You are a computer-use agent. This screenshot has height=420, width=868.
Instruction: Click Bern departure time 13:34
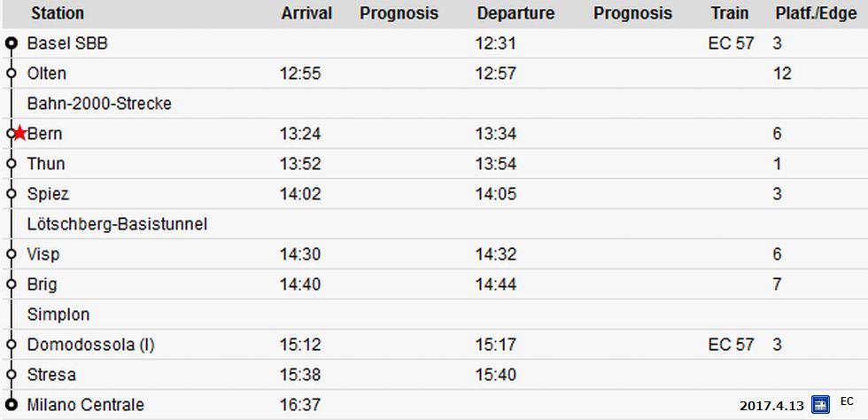tap(495, 134)
